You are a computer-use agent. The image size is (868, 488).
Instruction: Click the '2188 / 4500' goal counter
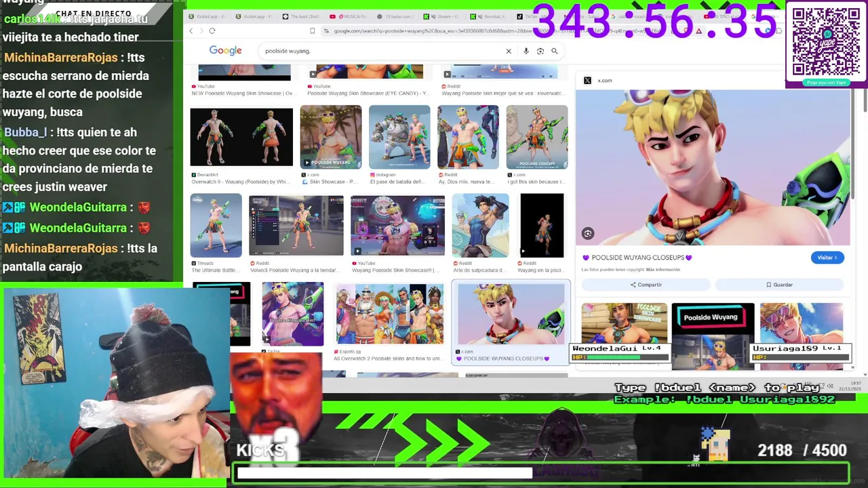click(802, 450)
